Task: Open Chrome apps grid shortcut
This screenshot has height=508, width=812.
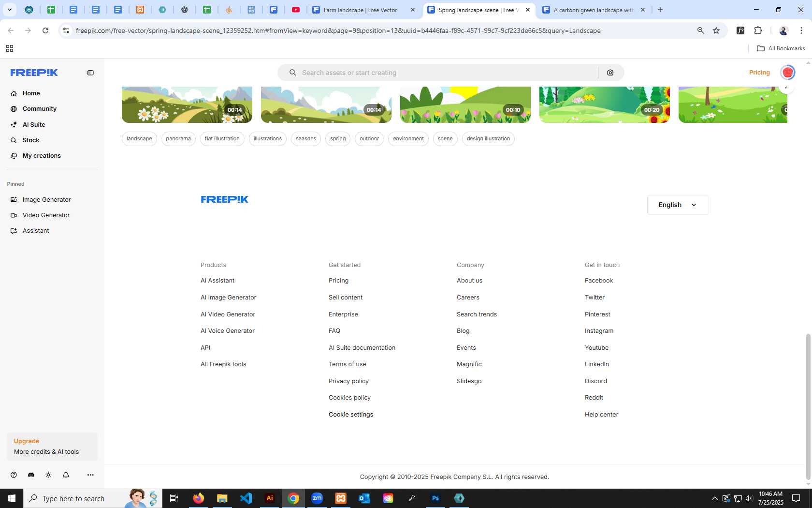Action: [x=9, y=48]
